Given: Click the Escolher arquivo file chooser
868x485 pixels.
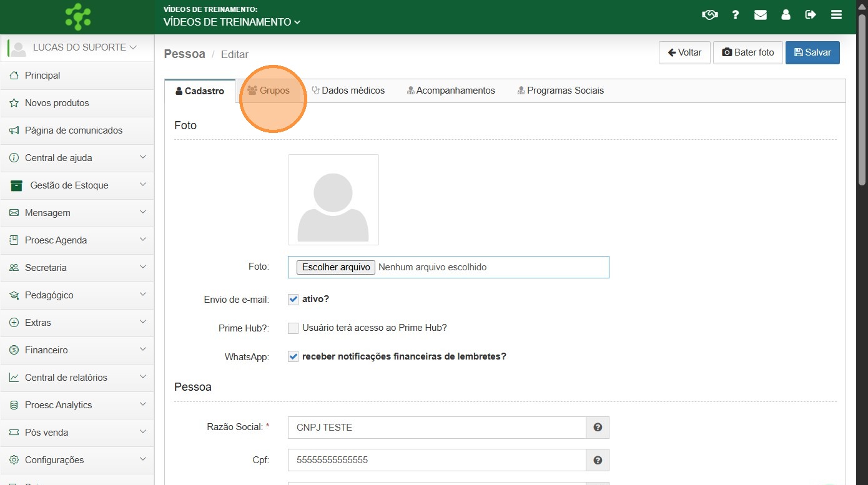Looking at the screenshot, I should (x=335, y=267).
